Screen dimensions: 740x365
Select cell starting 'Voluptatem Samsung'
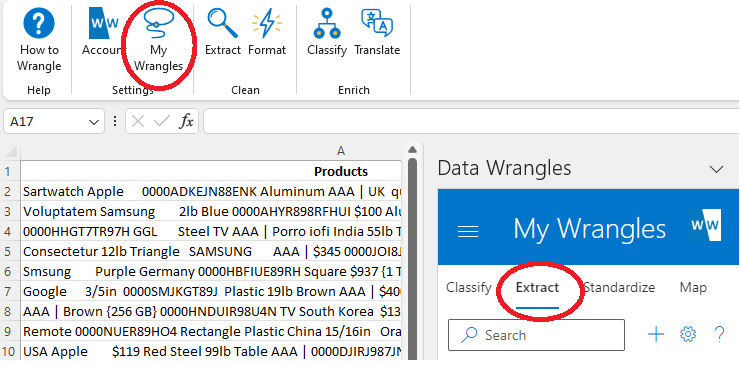tap(211, 212)
